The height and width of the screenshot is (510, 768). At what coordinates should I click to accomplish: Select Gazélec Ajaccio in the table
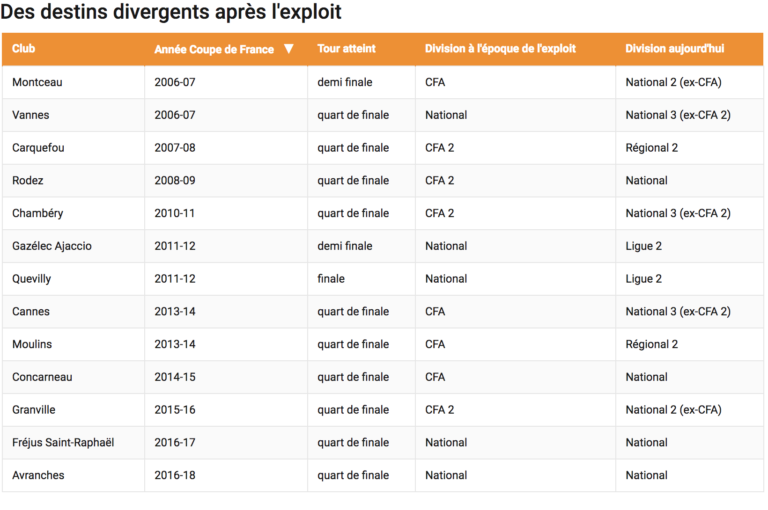point(52,246)
